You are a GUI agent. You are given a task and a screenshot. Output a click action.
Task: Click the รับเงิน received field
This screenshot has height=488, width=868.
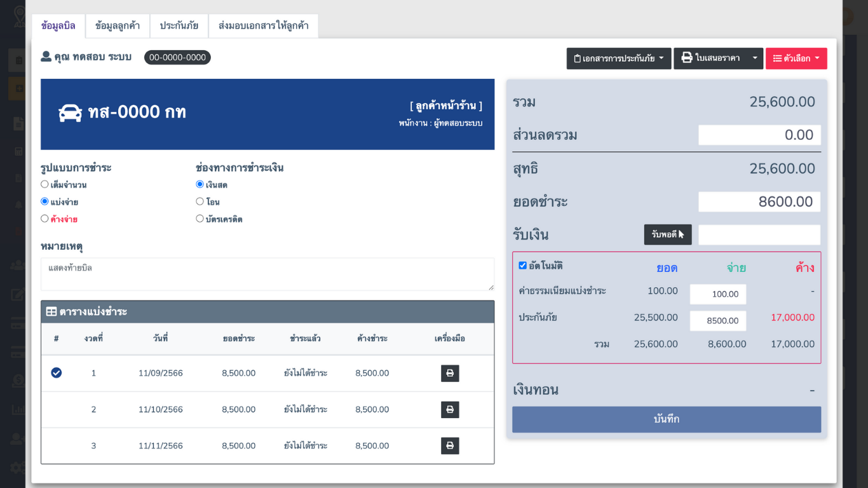point(759,234)
